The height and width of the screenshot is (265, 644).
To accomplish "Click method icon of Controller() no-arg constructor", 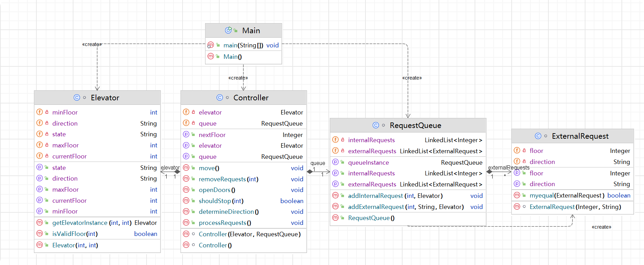I will click(186, 245).
